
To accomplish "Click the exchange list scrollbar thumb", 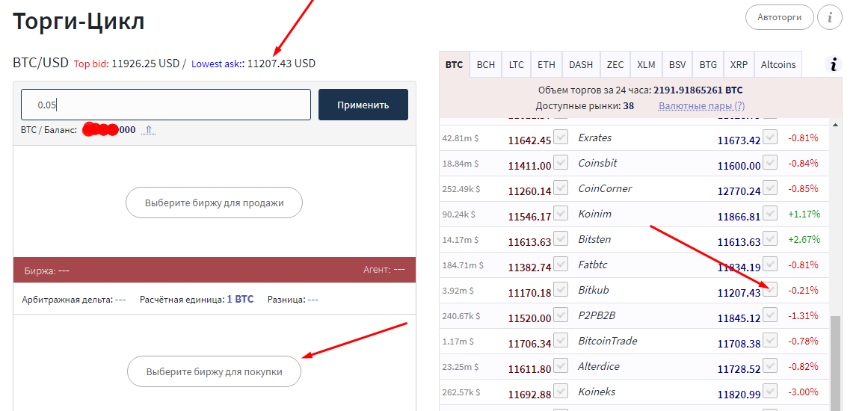I will [x=835, y=363].
